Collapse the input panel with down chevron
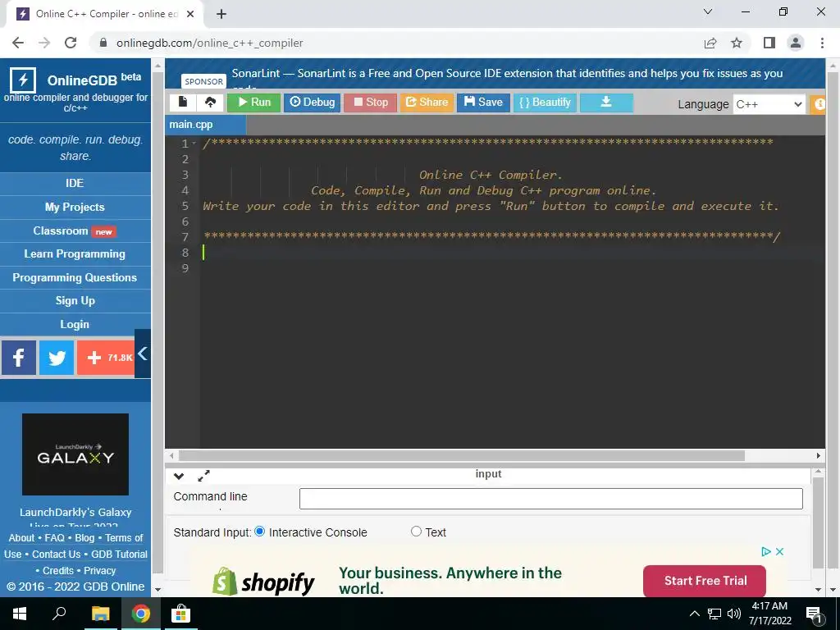 pos(179,476)
